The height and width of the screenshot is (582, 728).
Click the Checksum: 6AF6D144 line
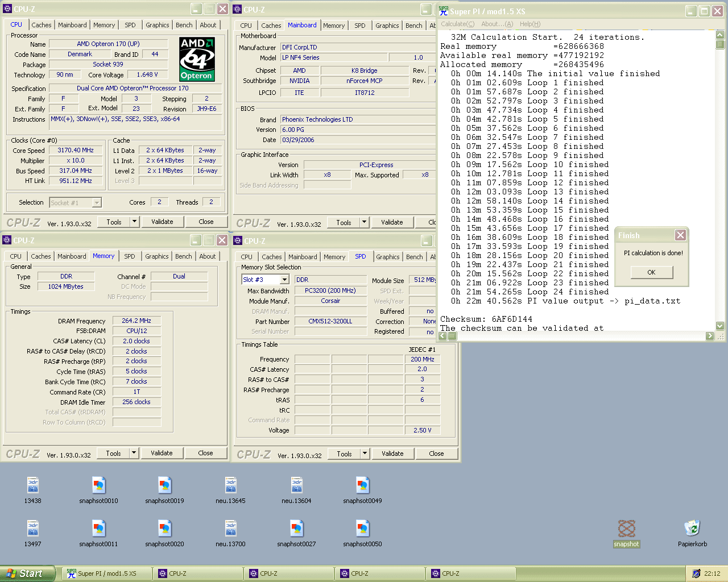(486, 319)
